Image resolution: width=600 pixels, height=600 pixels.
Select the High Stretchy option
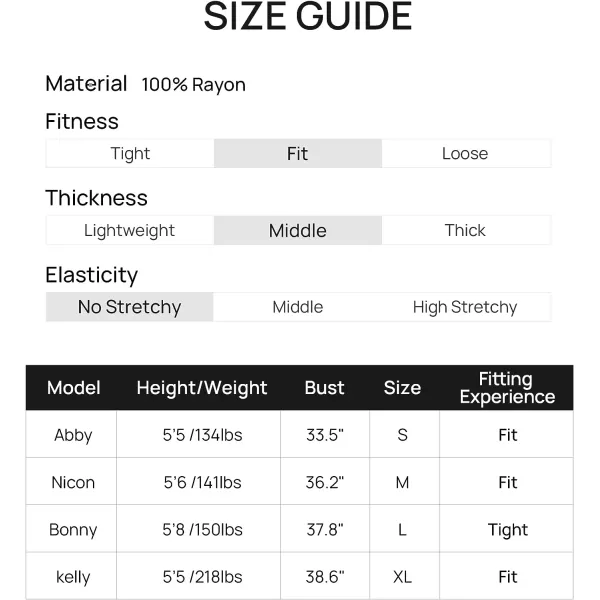[465, 307]
